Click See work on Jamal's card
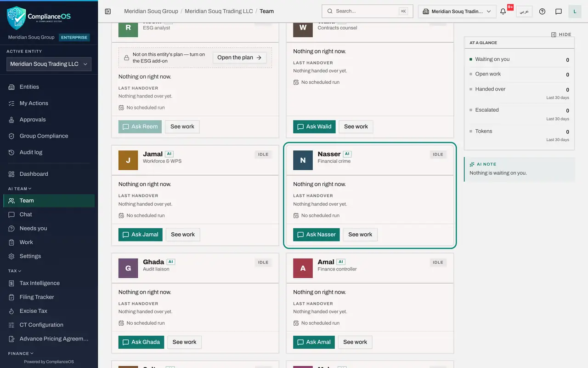This screenshot has height=368, width=588. click(183, 235)
